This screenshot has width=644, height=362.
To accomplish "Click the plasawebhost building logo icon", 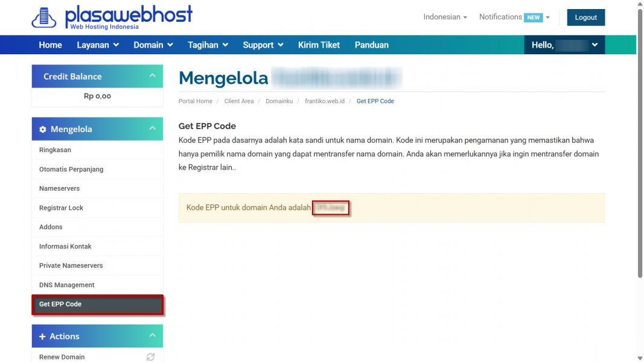I will (x=44, y=17).
